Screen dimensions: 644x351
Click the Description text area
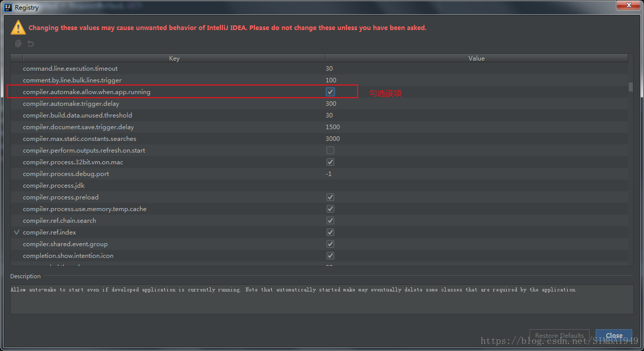pyautogui.click(x=321, y=299)
